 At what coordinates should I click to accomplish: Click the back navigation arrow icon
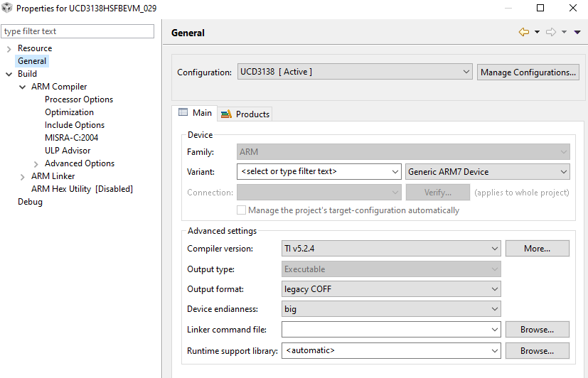(x=524, y=32)
